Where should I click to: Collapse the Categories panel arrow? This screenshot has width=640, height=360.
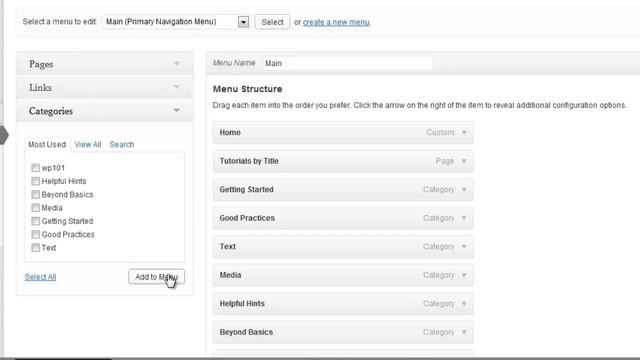[x=177, y=110]
